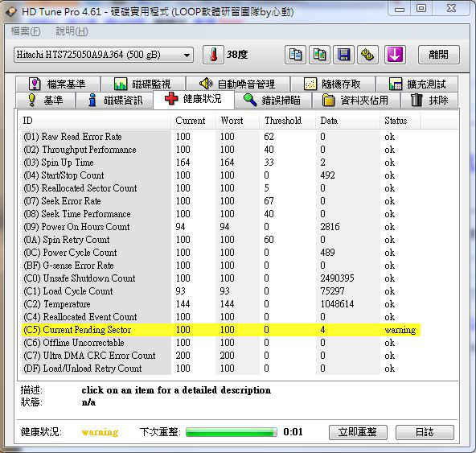The image size is (476, 453).
Task: Click the copy screenshot toolbar icon
Action: [319, 55]
